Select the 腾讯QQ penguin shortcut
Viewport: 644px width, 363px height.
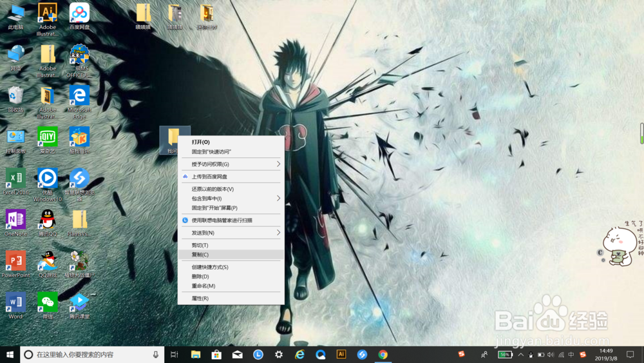(47, 223)
